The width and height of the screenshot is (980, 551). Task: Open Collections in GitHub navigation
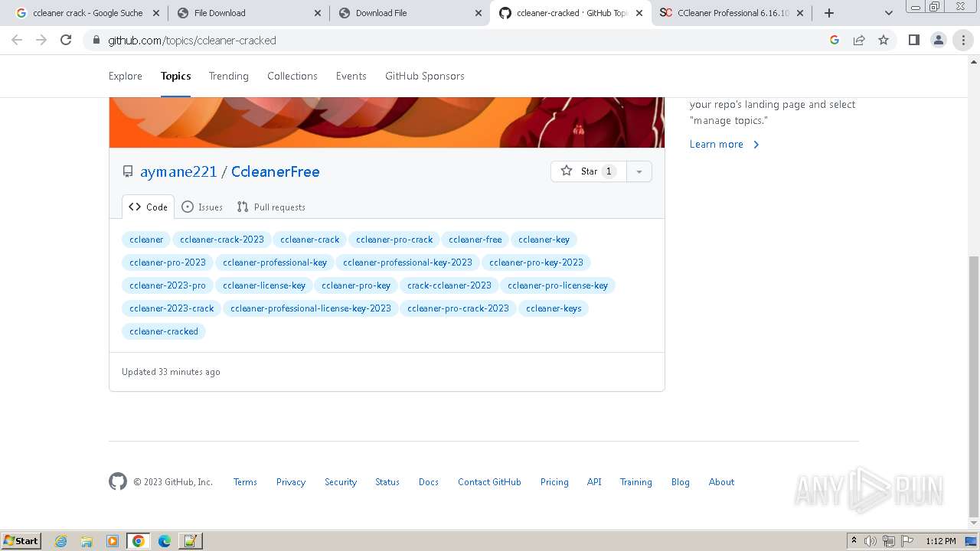pyautogui.click(x=292, y=76)
